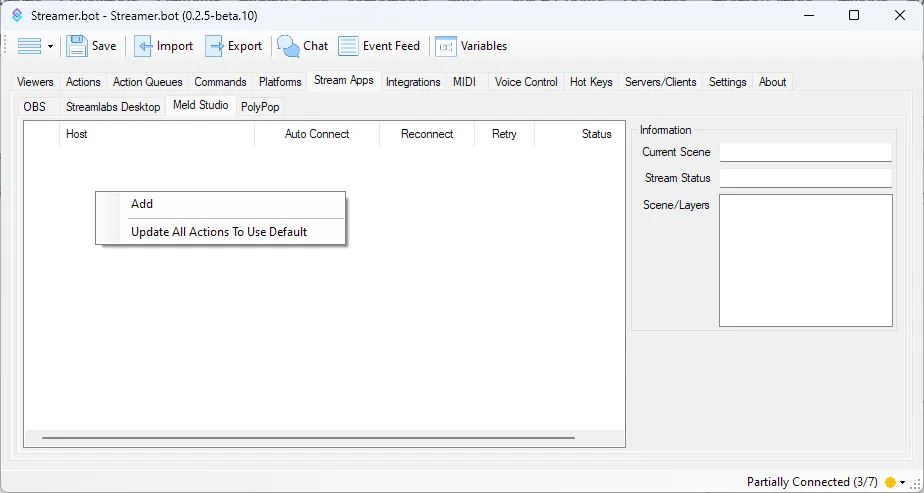Click the yellow connection status indicator
Image resolution: width=924 pixels, height=493 pixels.
pyautogui.click(x=890, y=482)
